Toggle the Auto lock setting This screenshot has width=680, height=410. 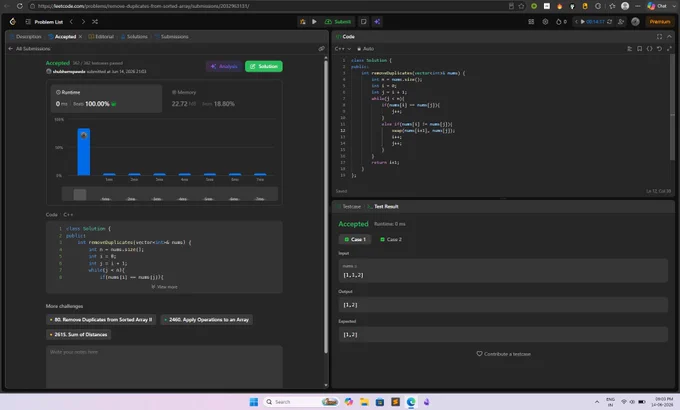(365, 49)
